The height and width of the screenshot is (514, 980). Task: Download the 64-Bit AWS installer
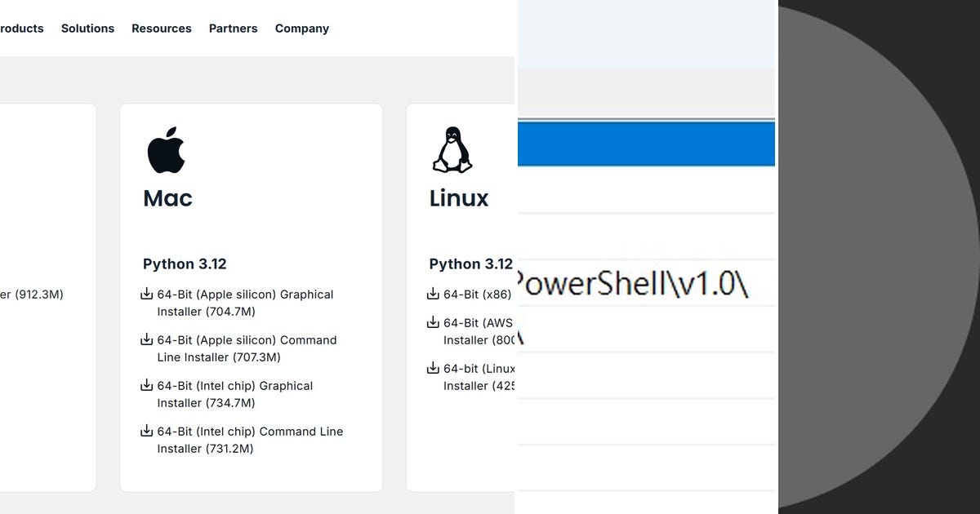[x=478, y=330]
